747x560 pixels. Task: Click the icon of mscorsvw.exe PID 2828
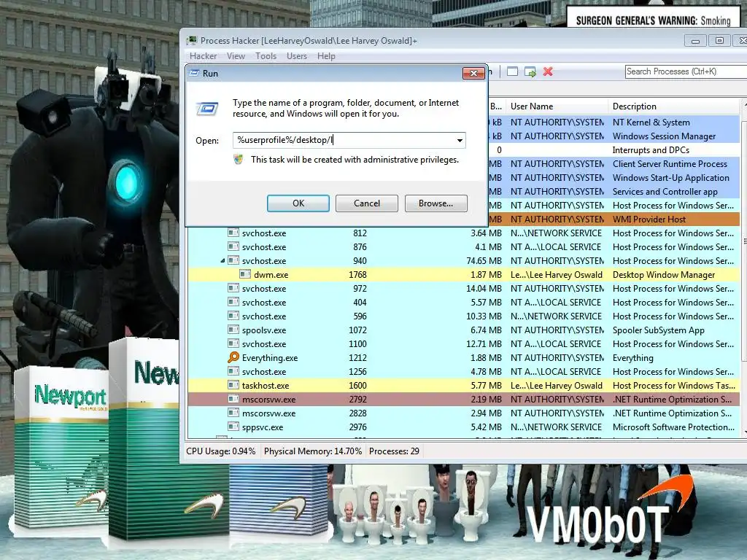pos(233,413)
